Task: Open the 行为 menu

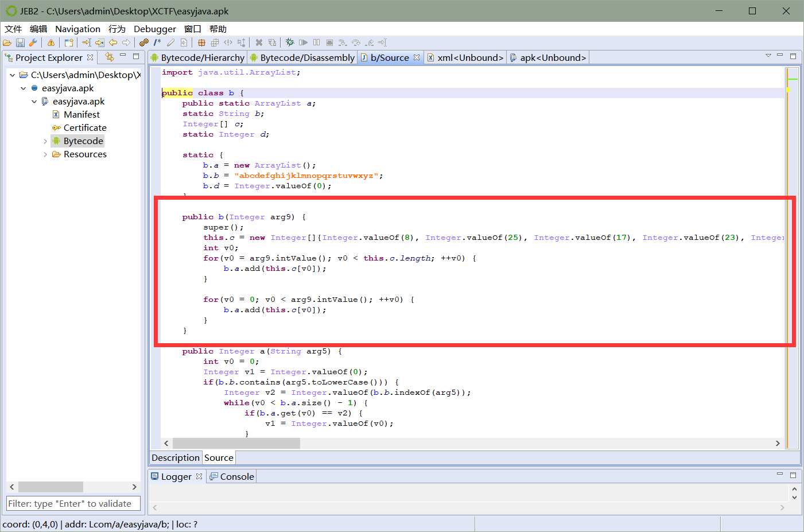Action: click(117, 29)
